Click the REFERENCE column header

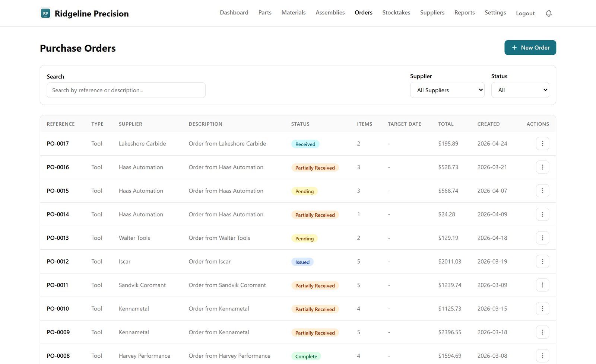click(61, 124)
